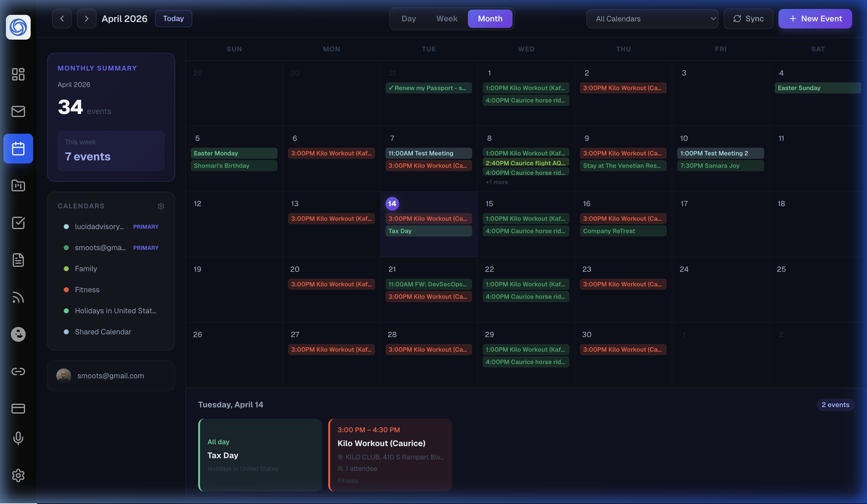Open the All Calendars dropdown
This screenshot has height=504, width=867.
pos(652,19)
